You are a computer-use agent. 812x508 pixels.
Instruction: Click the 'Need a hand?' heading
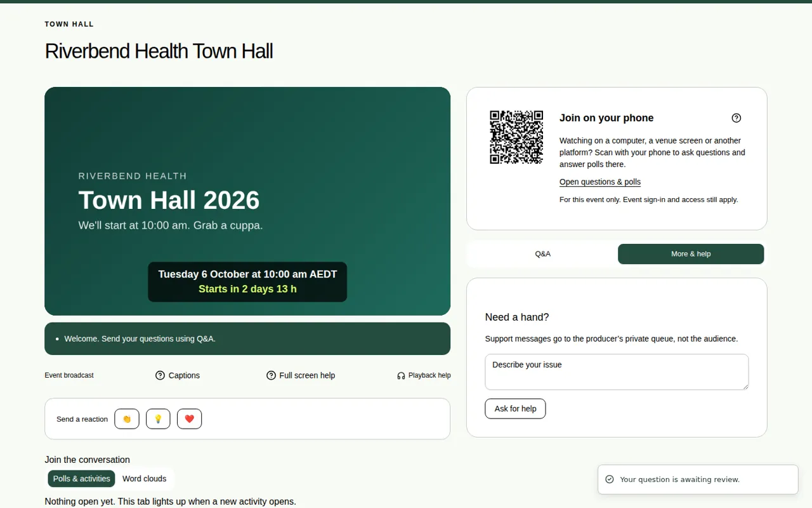517,317
